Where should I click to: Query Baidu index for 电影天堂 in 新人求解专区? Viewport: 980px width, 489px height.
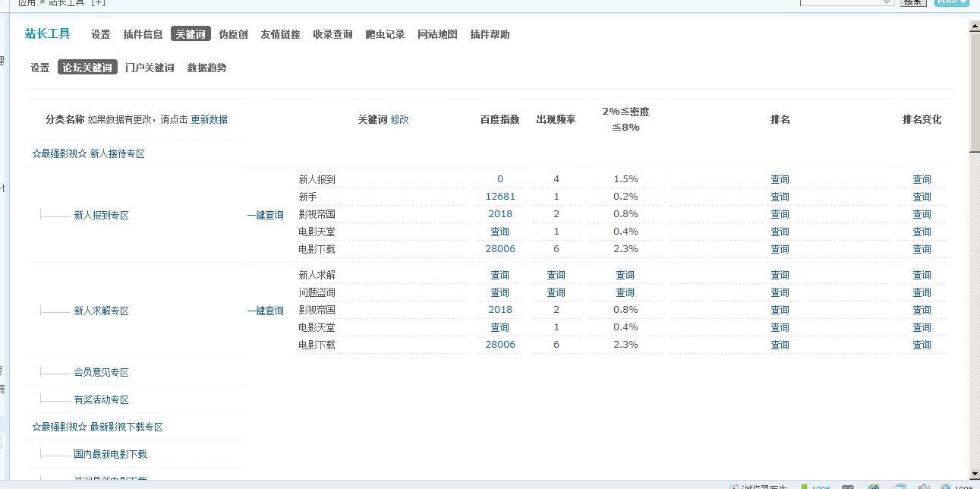click(500, 327)
